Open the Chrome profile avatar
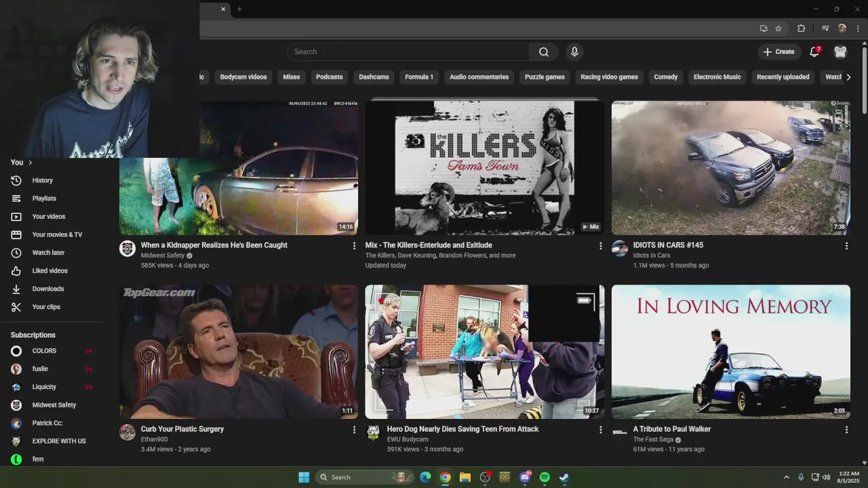Screen dimensions: 868x488 842,28
